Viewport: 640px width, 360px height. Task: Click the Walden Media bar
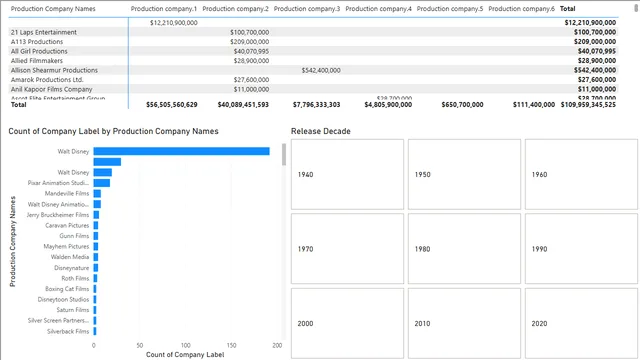[96, 257]
